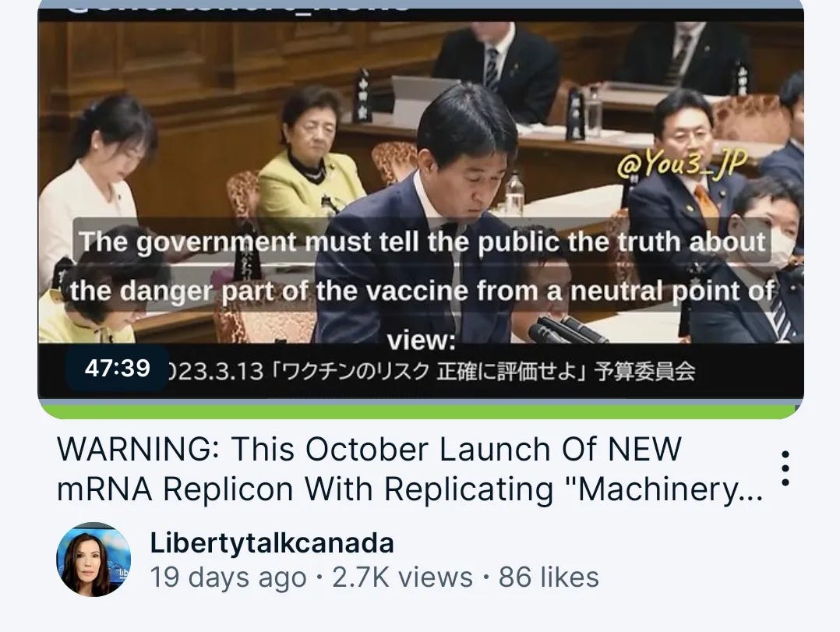Image resolution: width=840 pixels, height=632 pixels.
Task: Click the '19 days ago' upload date
Action: click(228, 577)
